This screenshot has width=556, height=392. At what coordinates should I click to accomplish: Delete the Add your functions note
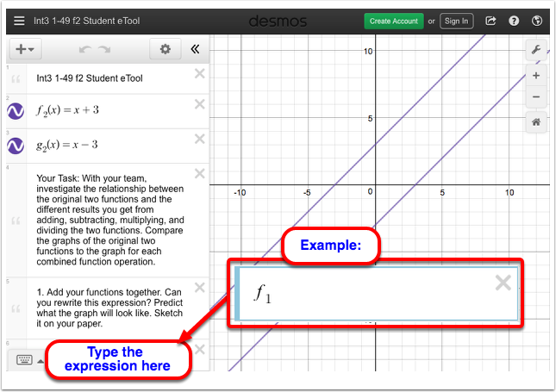200,288
